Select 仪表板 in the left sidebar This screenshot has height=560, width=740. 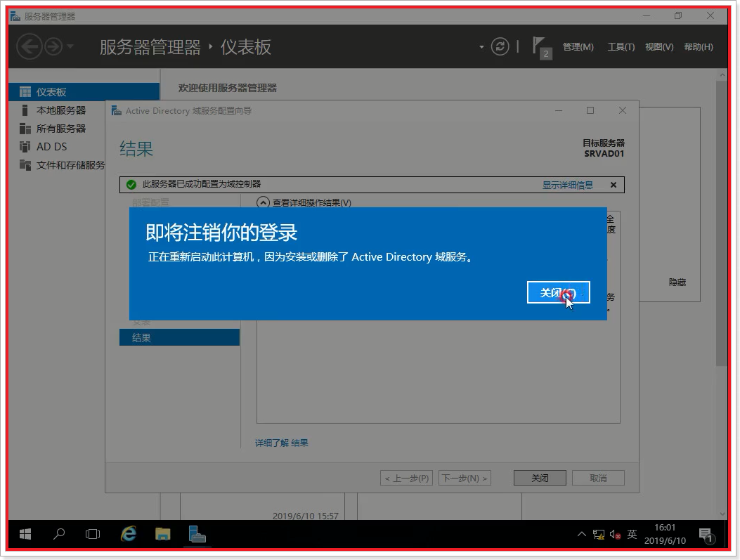point(84,92)
